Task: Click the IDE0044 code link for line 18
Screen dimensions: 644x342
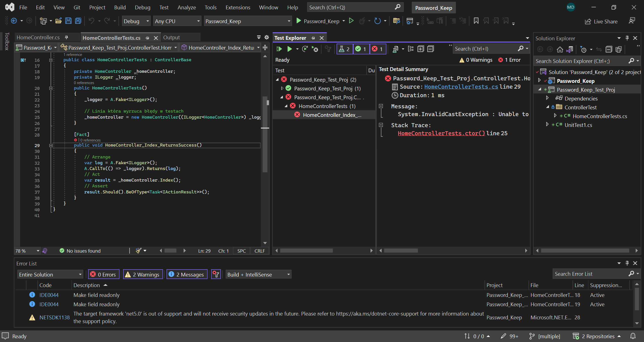Action: 49,295
